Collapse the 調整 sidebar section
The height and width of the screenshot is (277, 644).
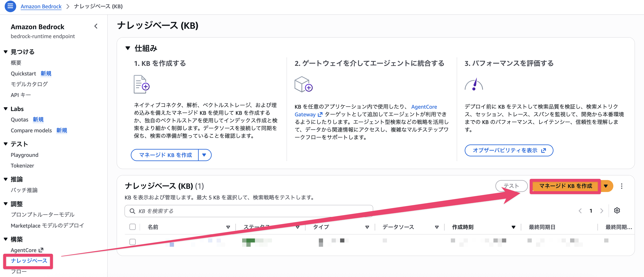pos(6,204)
